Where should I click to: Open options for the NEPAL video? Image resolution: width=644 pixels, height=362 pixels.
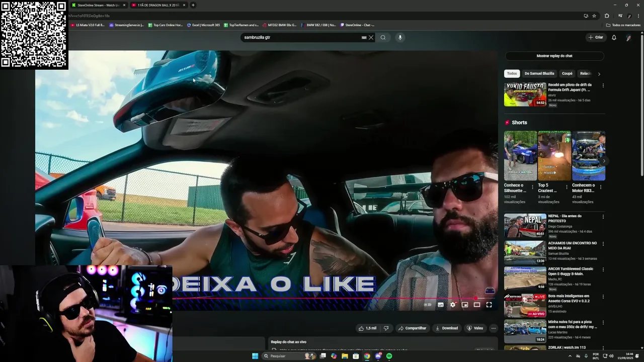coord(603,217)
